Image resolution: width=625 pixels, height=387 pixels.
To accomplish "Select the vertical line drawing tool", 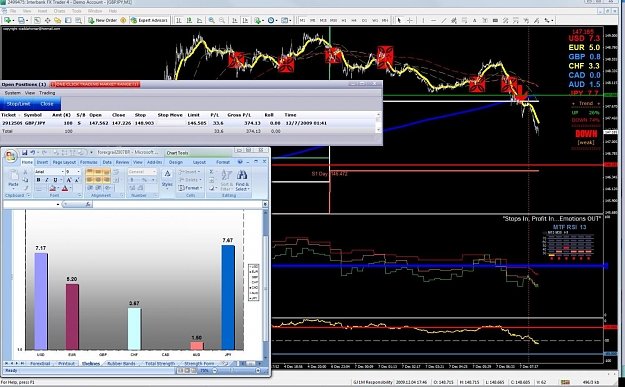I will [x=423, y=20].
